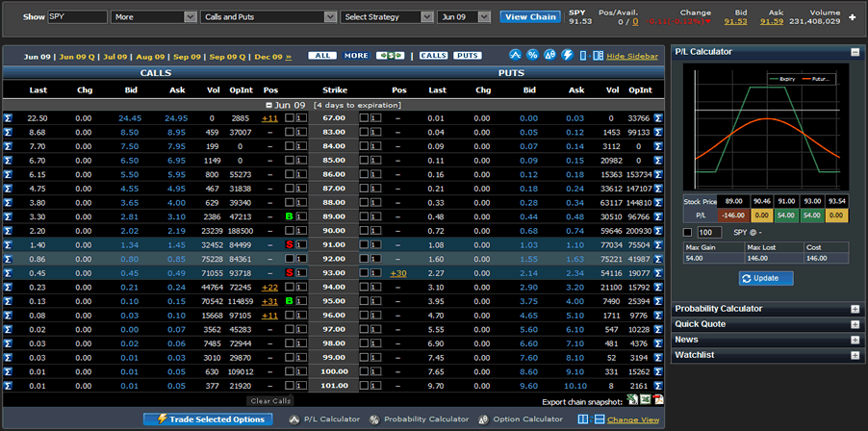Click the Clear Calls button
Image resolution: width=868 pixels, height=431 pixels.
click(270, 401)
